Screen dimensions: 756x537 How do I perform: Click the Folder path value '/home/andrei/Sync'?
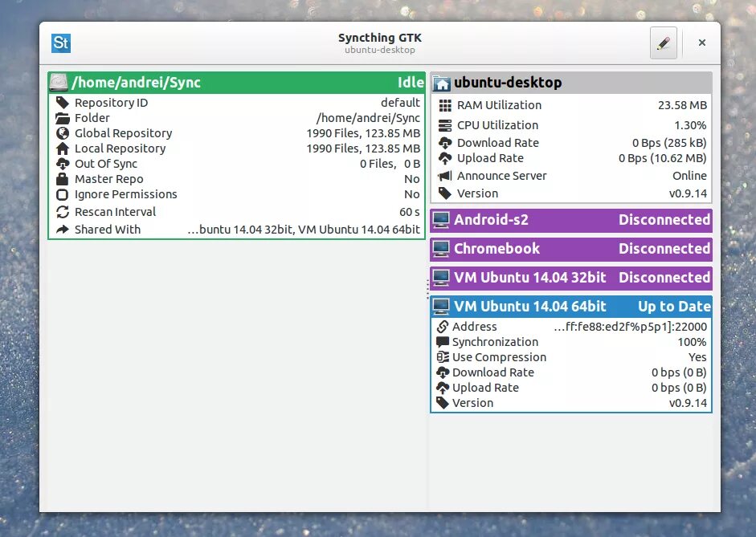coord(368,118)
